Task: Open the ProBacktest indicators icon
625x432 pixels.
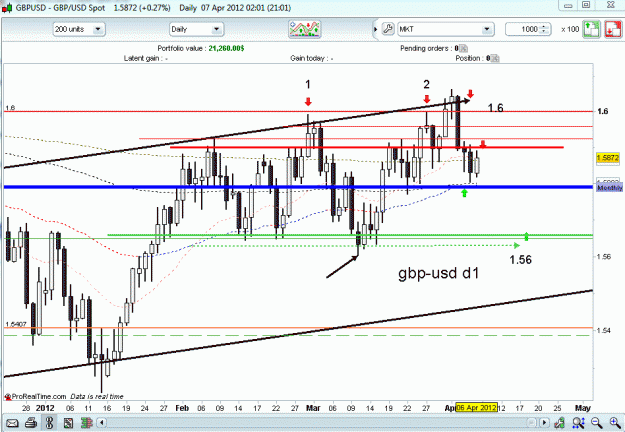Action: (305, 29)
